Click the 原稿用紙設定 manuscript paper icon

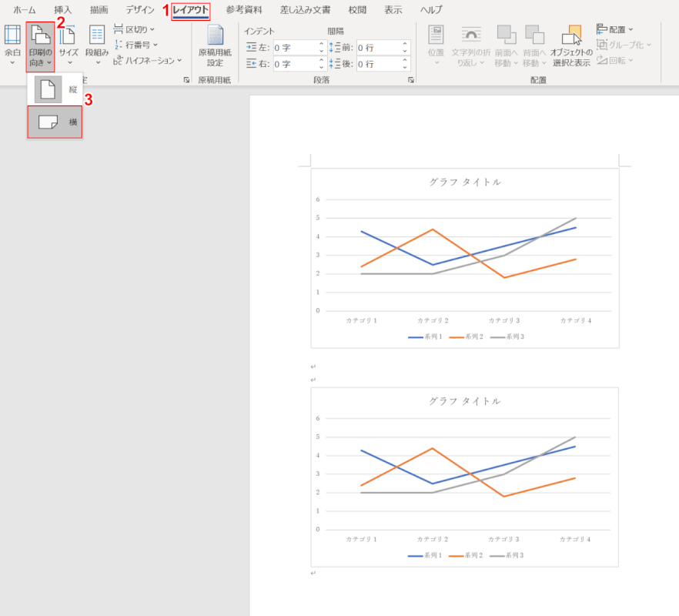pyautogui.click(x=214, y=45)
